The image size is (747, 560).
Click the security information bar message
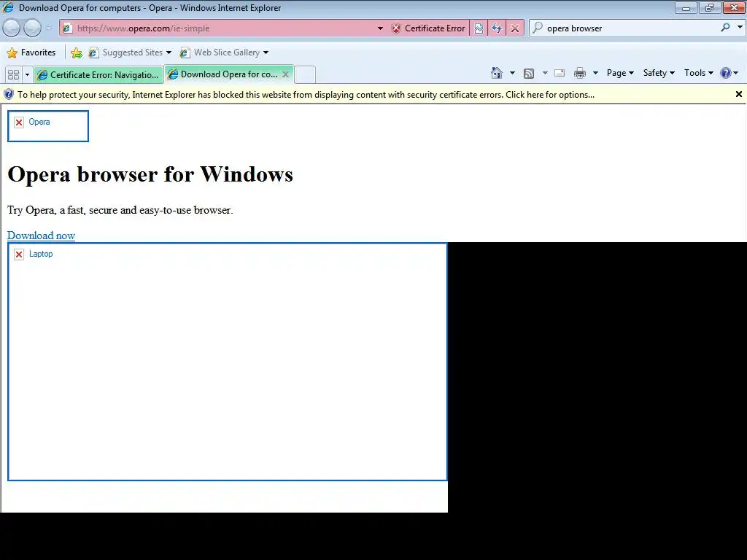pos(306,95)
